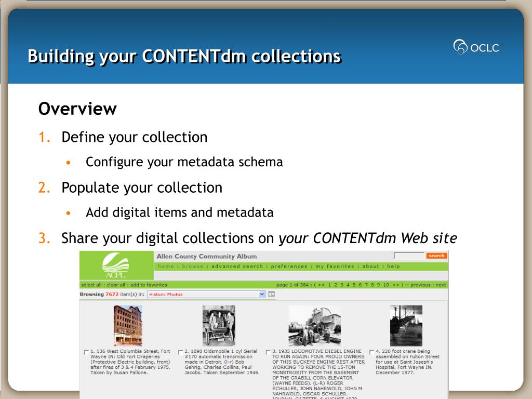This screenshot has height=399, width=532.
Task: Click the "Overview" heading
Action: (x=77, y=109)
